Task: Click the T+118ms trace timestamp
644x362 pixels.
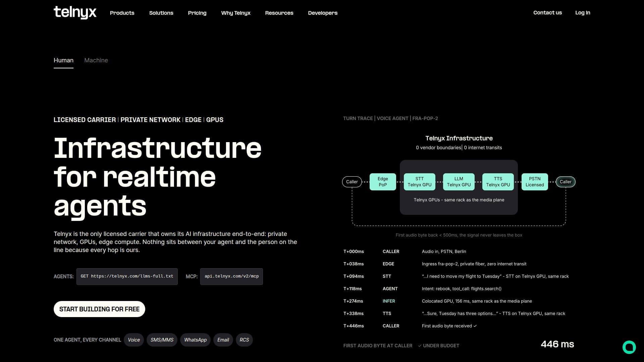Action: [x=353, y=289]
